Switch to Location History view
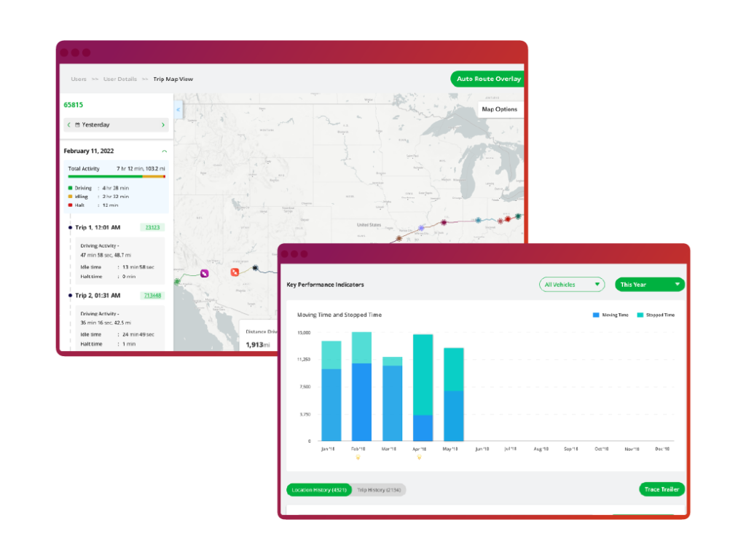 pyautogui.click(x=318, y=490)
